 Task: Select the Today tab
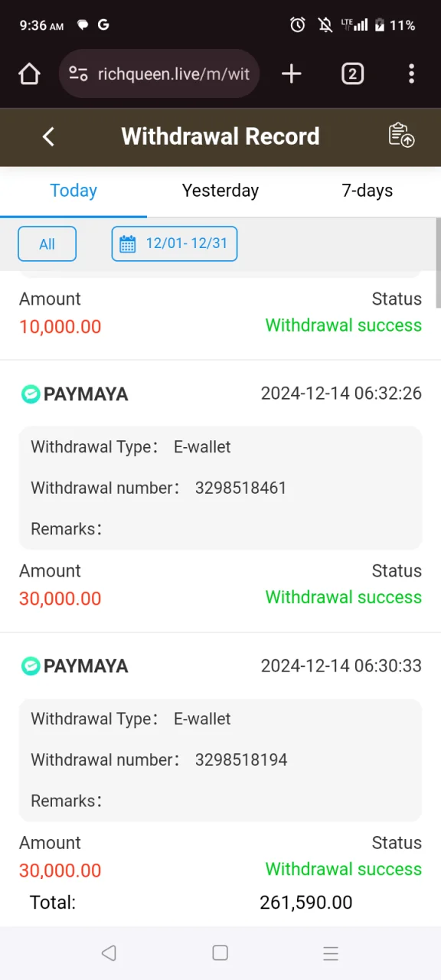coord(73,191)
